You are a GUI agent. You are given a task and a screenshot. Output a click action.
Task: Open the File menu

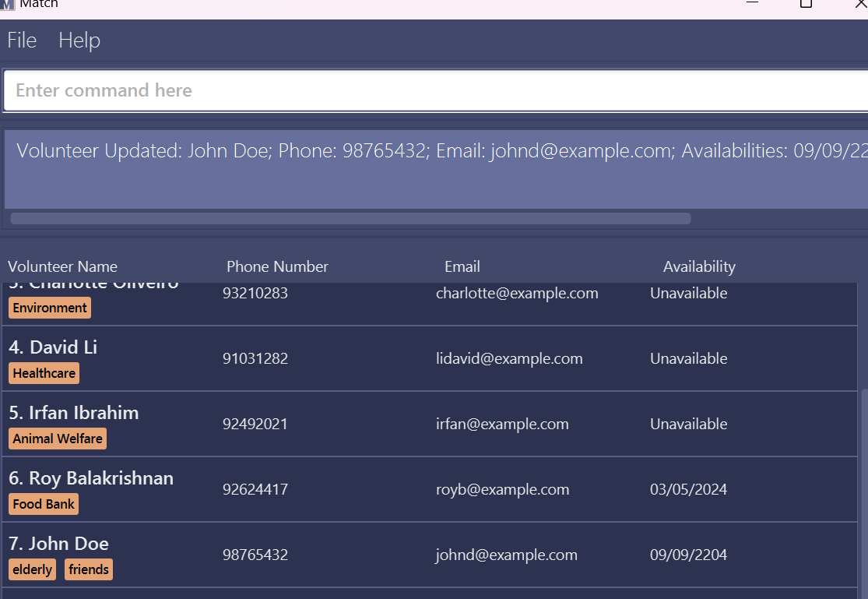(22, 41)
